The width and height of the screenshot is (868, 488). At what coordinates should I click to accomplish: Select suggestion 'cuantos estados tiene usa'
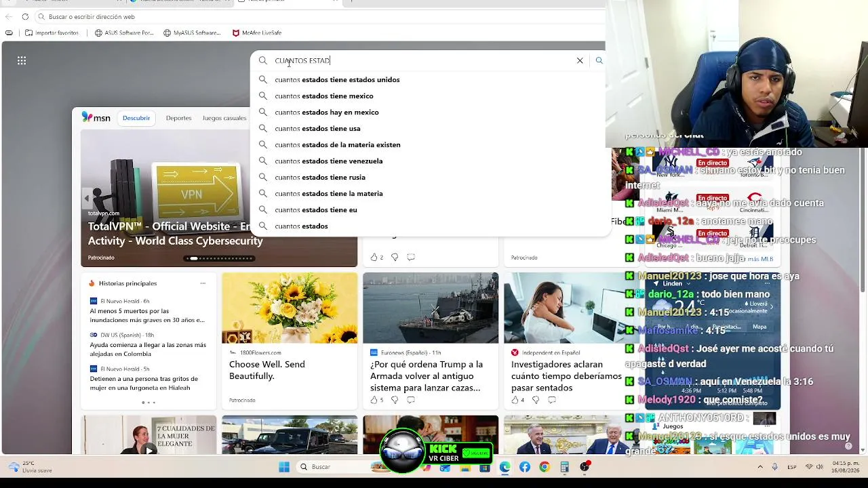[x=431, y=129]
